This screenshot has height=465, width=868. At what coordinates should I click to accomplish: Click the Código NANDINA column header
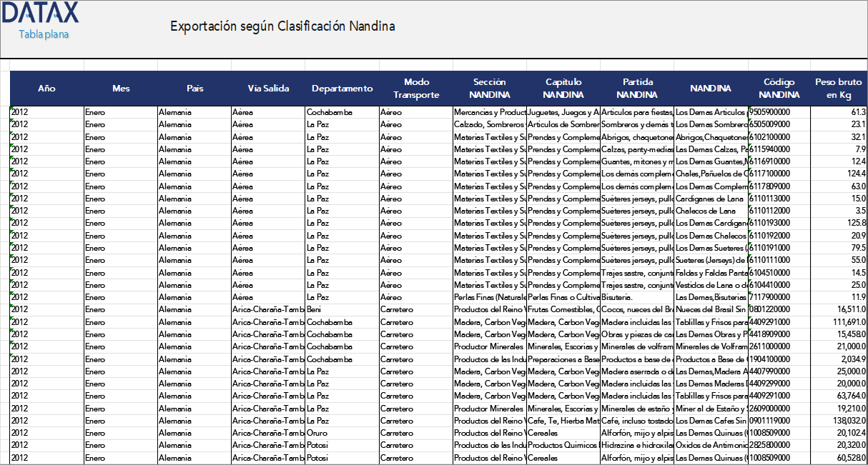pyautogui.click(x=779, y=89)
